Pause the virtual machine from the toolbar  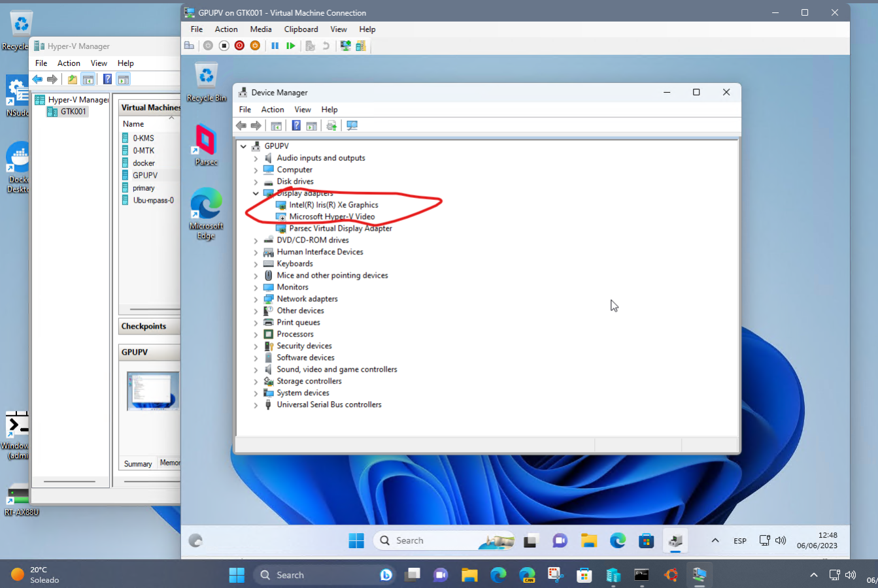tap(275, 46)
